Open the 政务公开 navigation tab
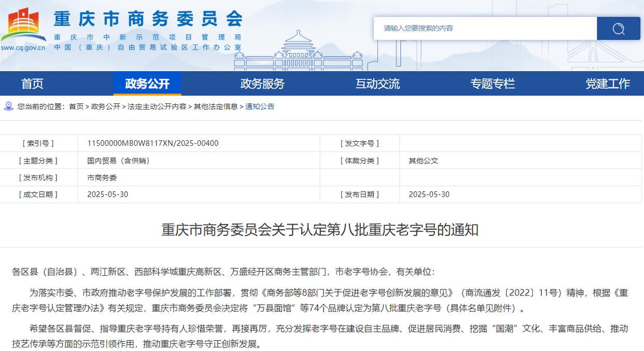 coord(147,84)
